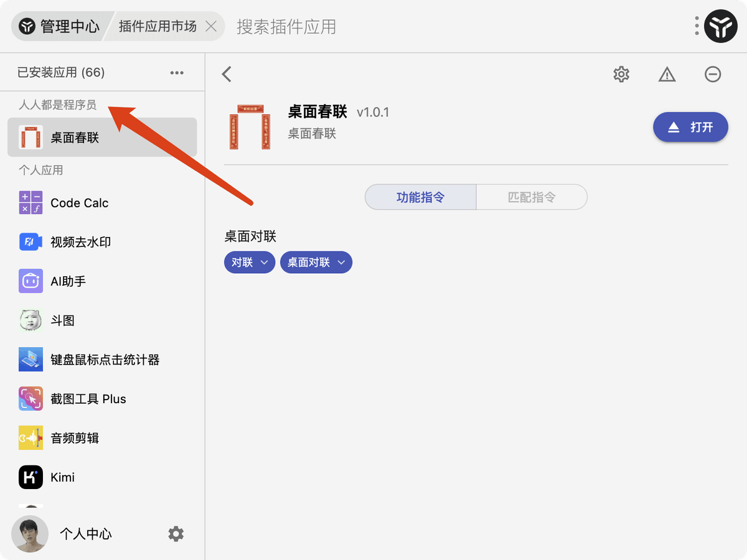Screen dimensions: 747x560
Task: Click the 音频剪辑 plugin icon
Action: coord(30,437)
